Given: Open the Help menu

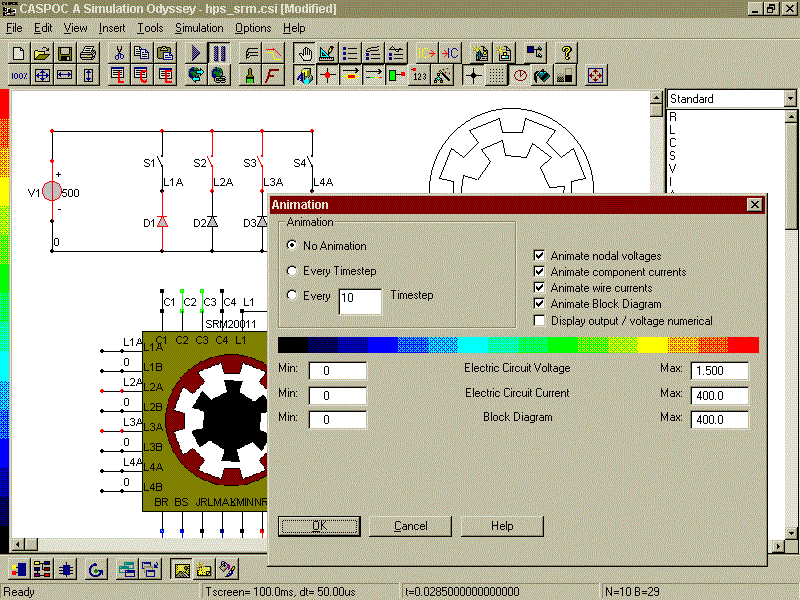Looking at the screenshot, I should (x=294, y=28).
